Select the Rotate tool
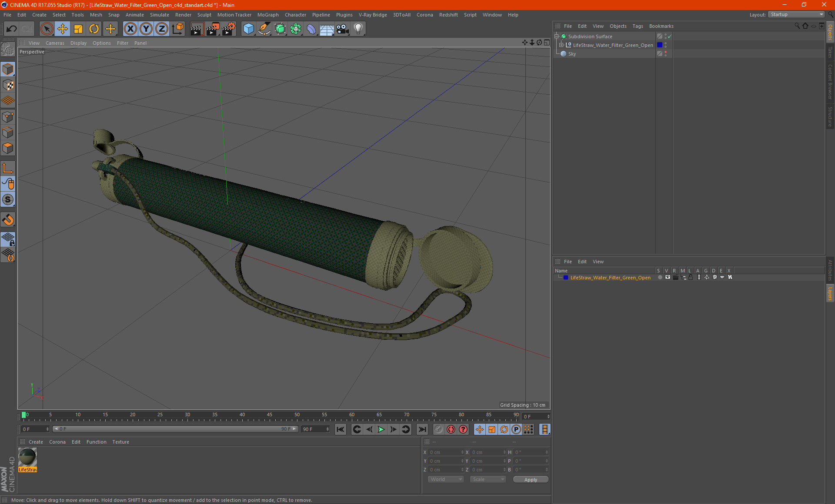Viewport: 835px width, 504px height. [94, 29]
